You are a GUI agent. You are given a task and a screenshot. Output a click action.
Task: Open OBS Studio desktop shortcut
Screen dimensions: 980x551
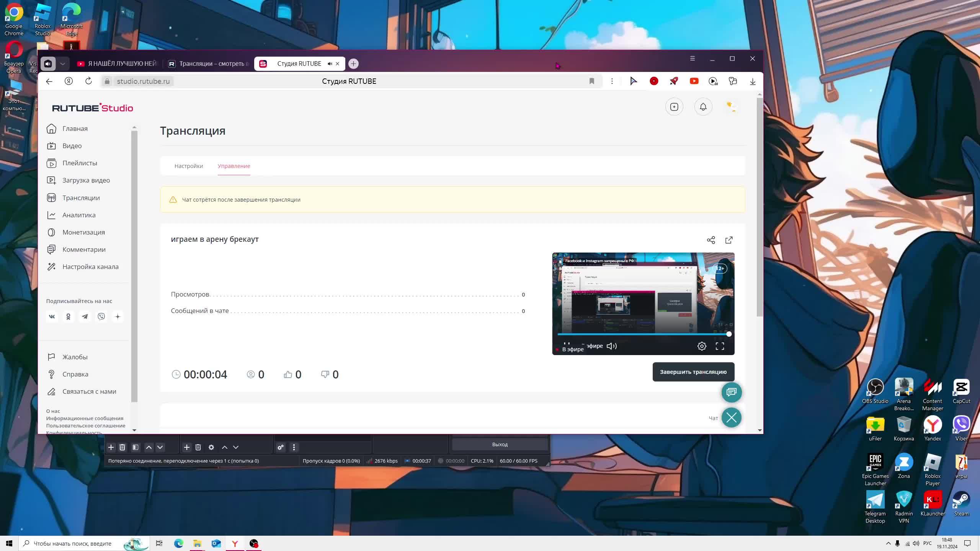tap(875, 391)
